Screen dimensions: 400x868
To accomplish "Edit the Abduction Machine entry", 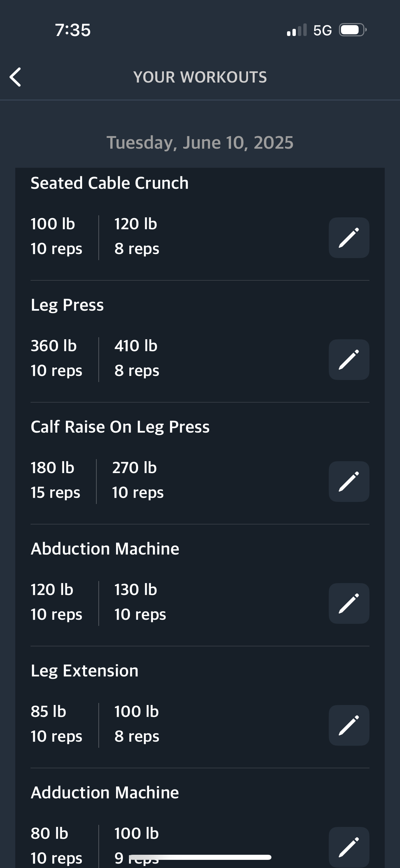I will [349, 603].
